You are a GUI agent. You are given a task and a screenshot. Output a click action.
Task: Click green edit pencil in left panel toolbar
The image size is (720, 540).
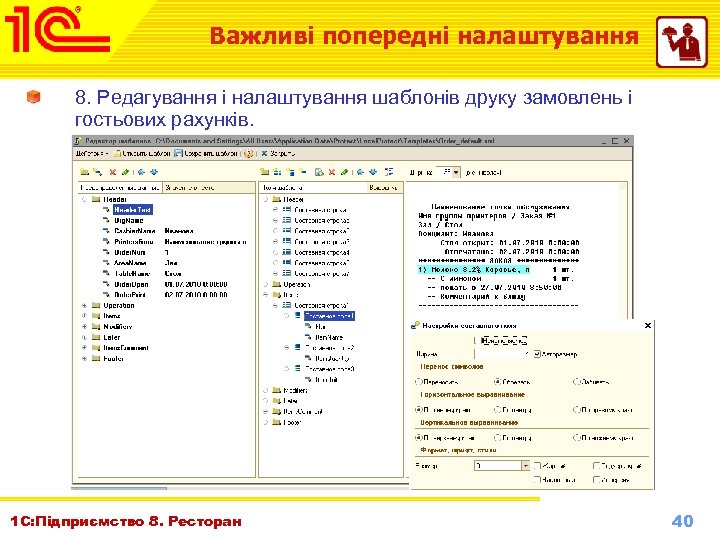point(125,172)
